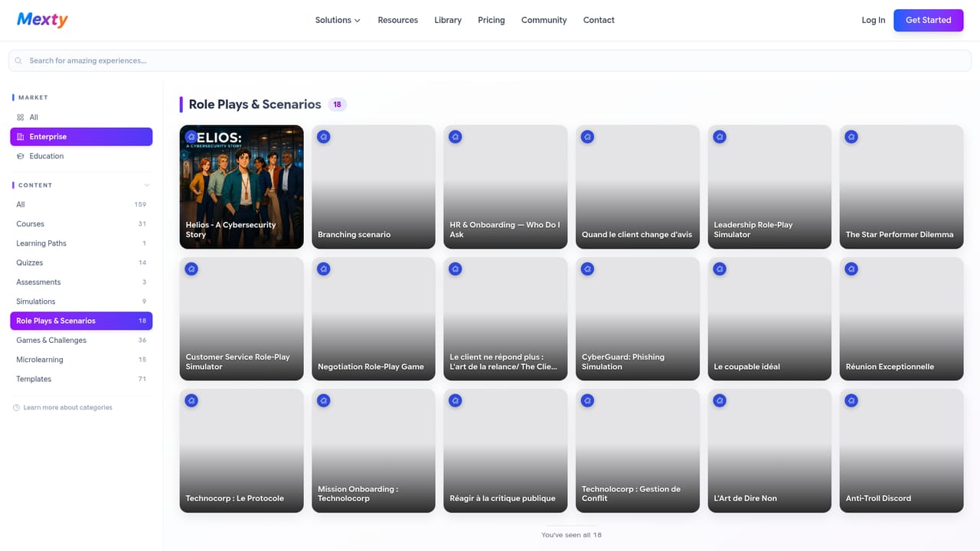Click badge icon on Gestion de Conflit card

(x=587, y=400)
